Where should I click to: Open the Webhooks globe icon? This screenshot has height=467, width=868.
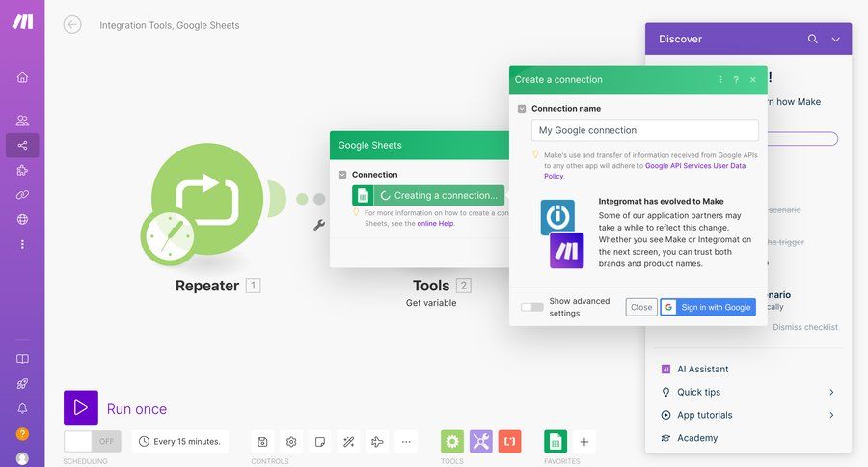(22, 219)
